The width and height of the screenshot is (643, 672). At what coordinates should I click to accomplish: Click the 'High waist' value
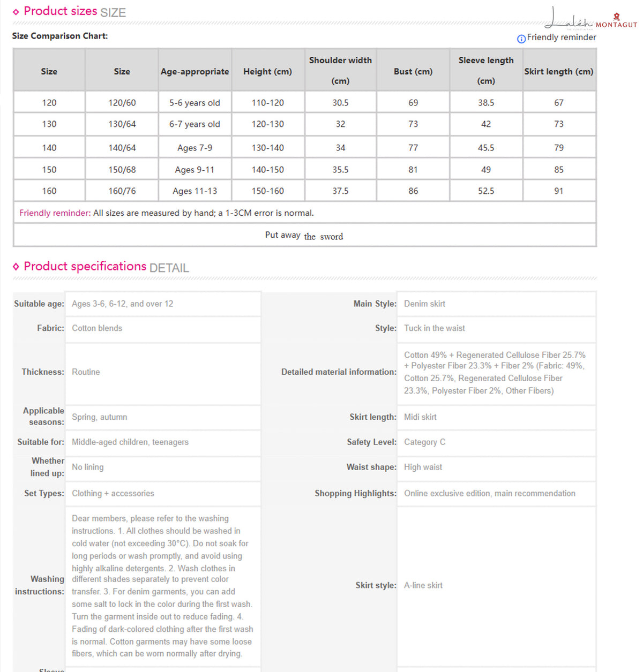click(x=423, y=467)
